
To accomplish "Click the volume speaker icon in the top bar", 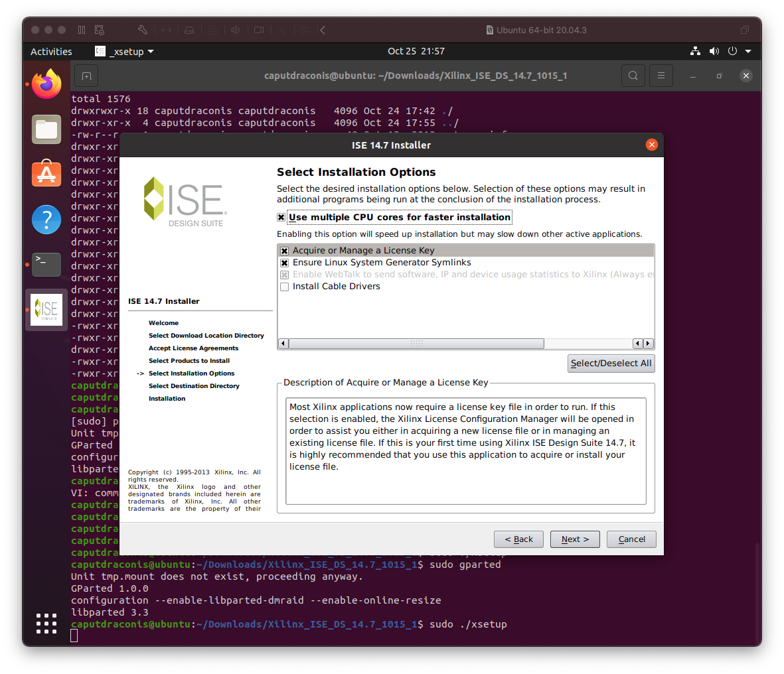I will point(714,51).
